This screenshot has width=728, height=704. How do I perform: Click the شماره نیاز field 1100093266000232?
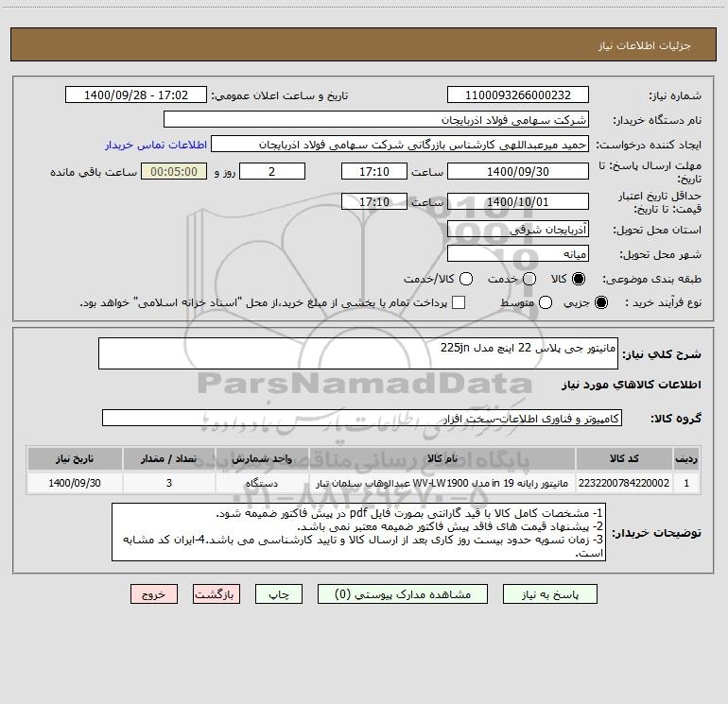[x=518, y=94]
